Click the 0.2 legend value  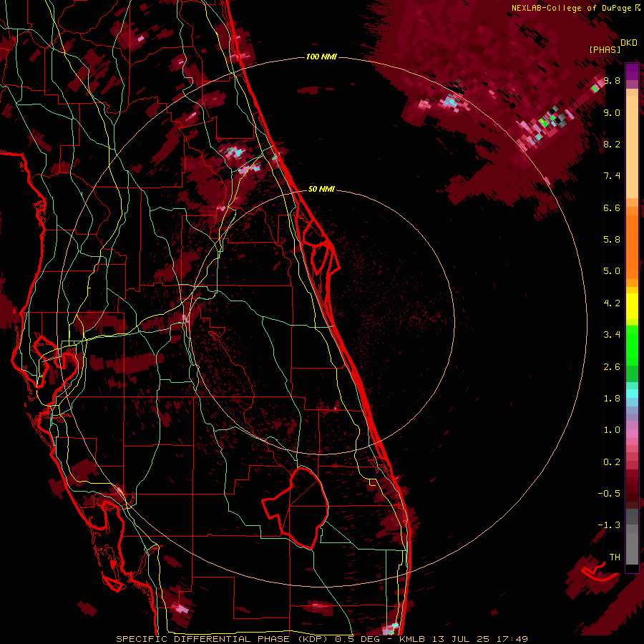click(x=612, y=462)
